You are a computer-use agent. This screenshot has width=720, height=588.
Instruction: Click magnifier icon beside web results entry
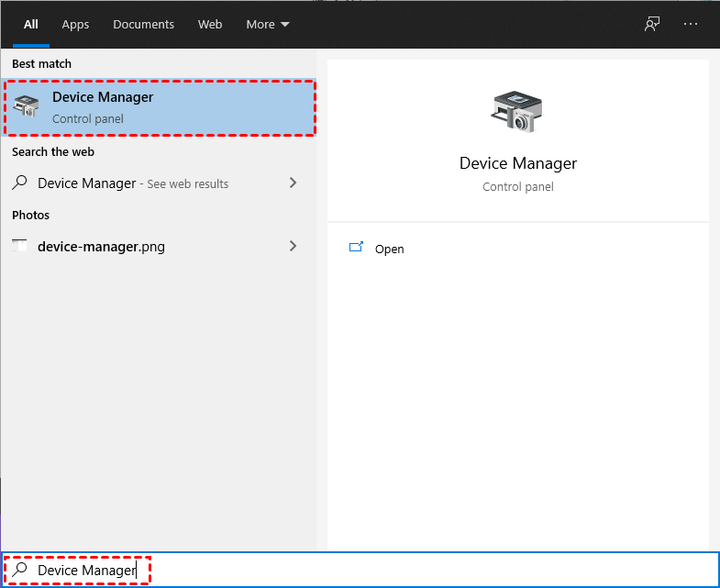click(20, 183)
